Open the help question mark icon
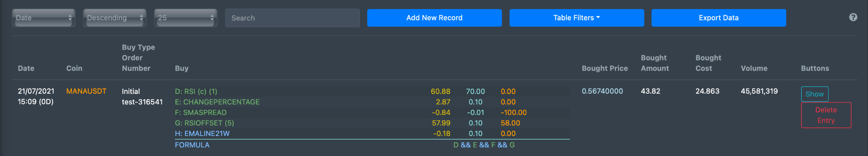 [853, 17]
